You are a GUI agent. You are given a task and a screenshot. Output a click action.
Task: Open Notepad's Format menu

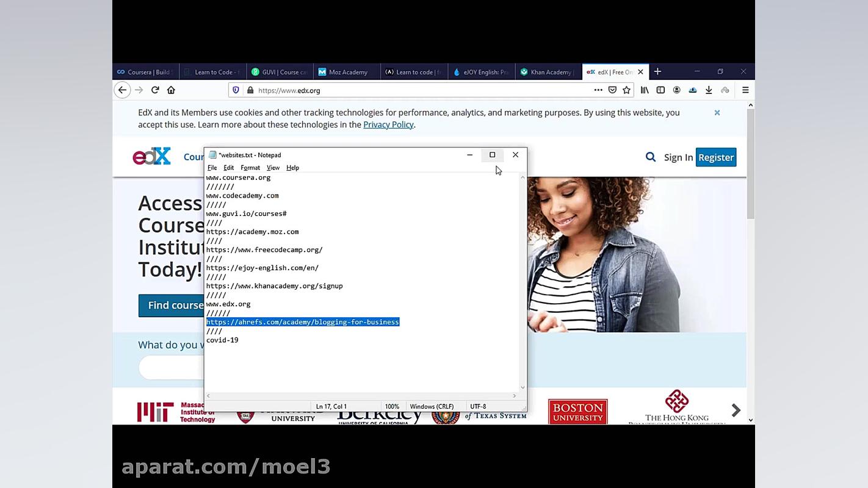pos(250,168)
